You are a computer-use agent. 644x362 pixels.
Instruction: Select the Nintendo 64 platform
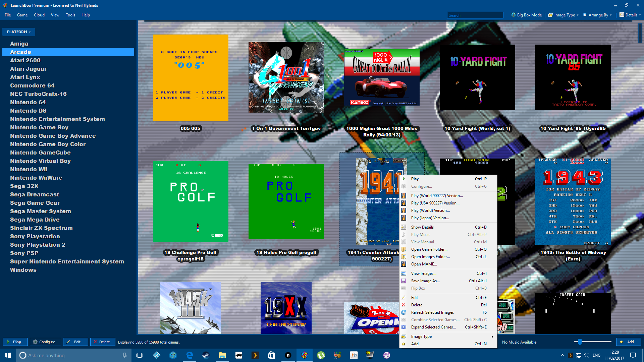coord(68,102)
